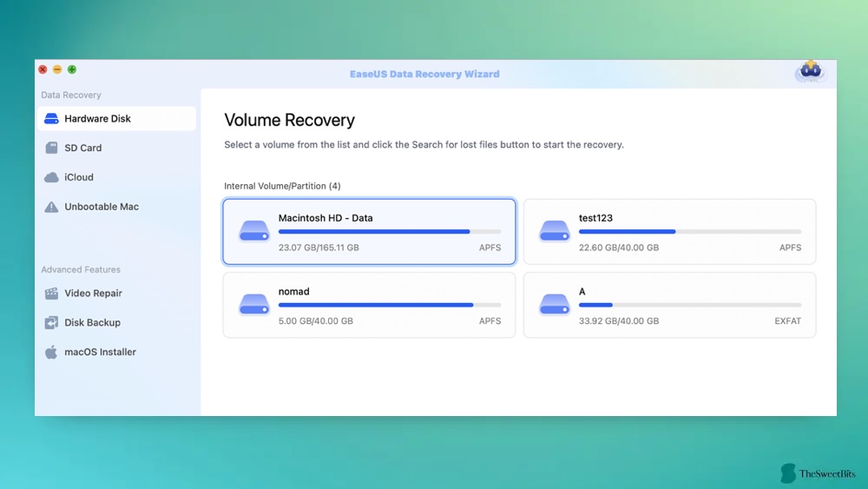Click the SD Card icon in sidebar
Image resolution: width=868 pixels, height=489 pixels.
(51, 149)
